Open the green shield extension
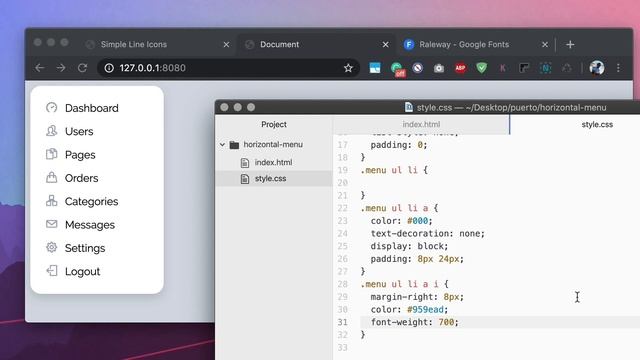Screen dimensions: 640x360 point(482,68)
